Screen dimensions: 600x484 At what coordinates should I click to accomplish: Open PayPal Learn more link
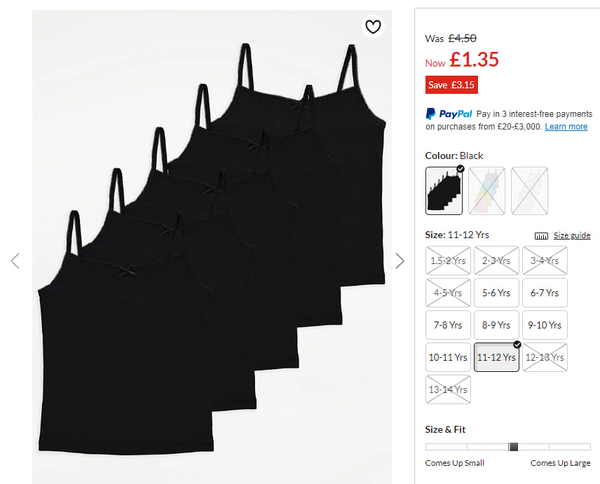coord(566,127)
